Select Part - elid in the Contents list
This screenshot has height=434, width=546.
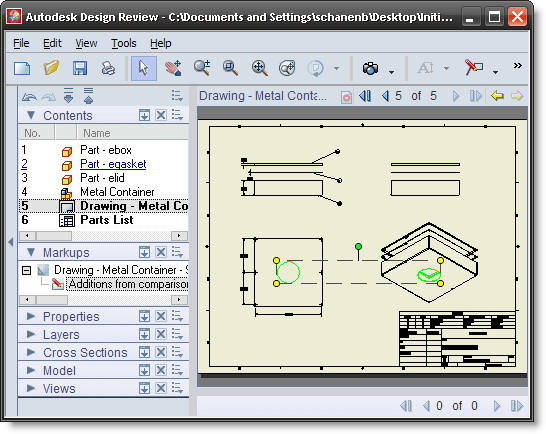point(102,178)
